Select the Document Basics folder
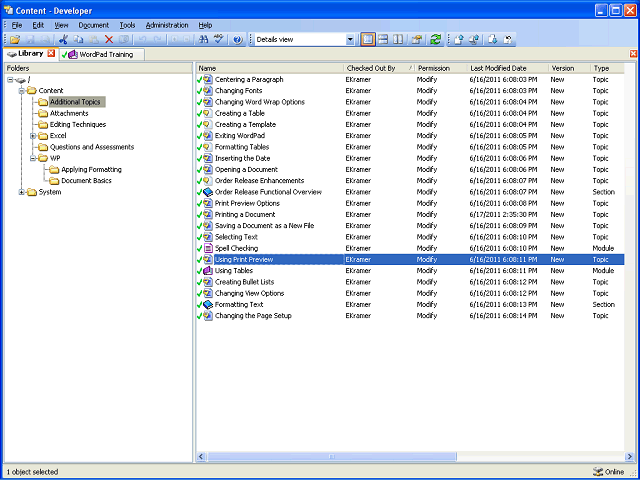The height and width of the screenshot is (480, 640). click(86, 180)
